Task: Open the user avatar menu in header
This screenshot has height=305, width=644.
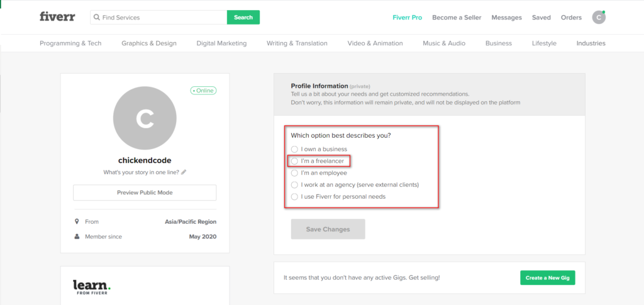Action: [x=599, y=17]
